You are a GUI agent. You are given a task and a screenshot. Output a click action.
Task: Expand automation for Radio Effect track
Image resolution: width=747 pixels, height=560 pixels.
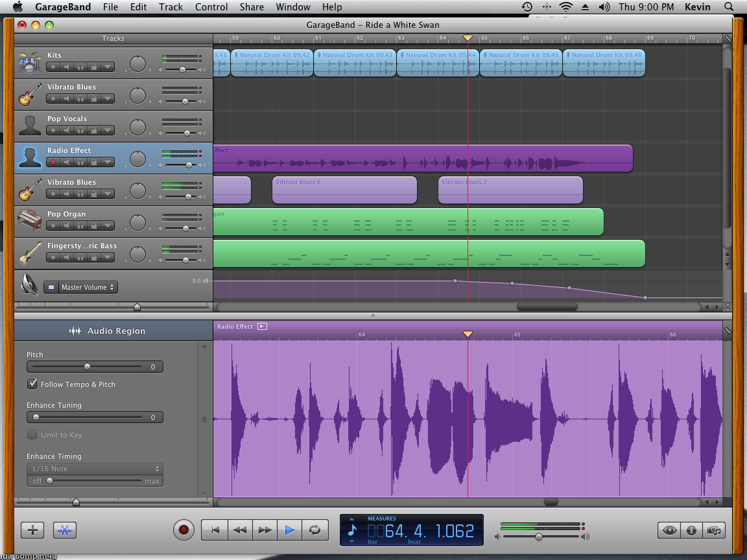pyautogui.click(x=108, y=163)
